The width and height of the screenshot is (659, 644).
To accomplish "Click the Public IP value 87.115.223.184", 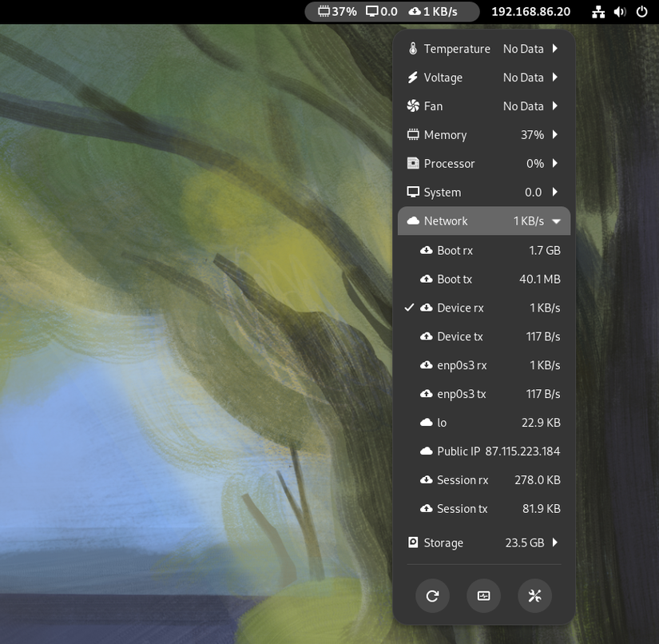I will [x=522, y=451].
